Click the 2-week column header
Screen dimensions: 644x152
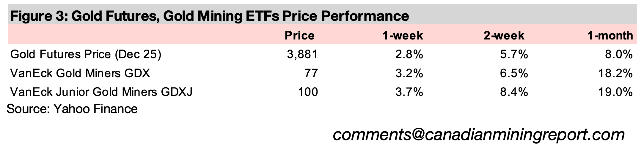pyautogui.click(x=504, y=36)
